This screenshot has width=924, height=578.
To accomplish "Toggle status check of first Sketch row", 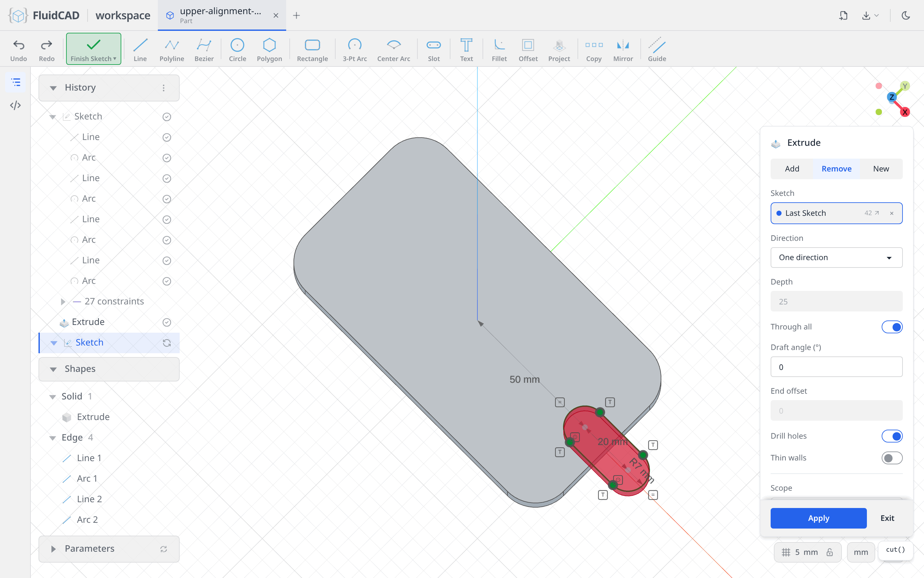I will [167, 117].
